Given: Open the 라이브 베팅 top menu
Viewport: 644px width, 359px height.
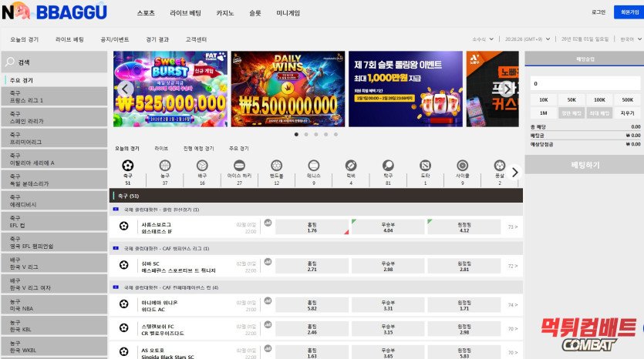Looking at the screenshot, I should 185,13.
